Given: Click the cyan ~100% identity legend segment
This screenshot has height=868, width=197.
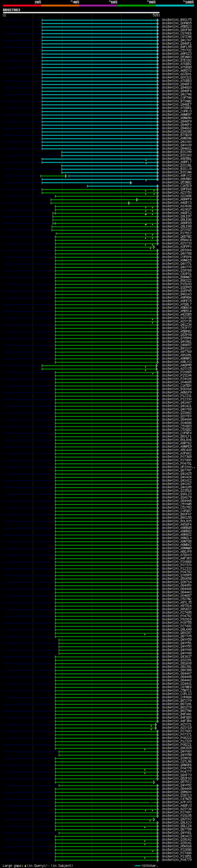Looking at the screenshot, I should [x=175, y=6].
